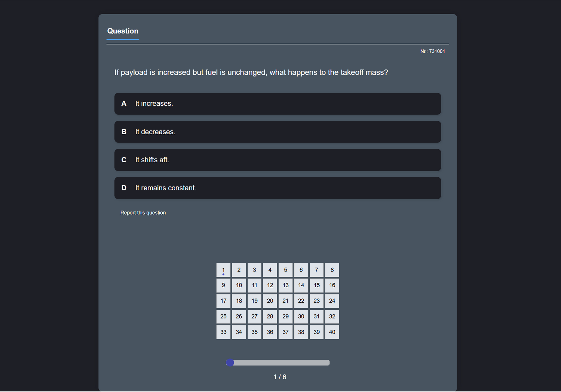This screenshot has height=392, width=561.
Task: Open question 37 from the navigator
Action: click(285, 332)
